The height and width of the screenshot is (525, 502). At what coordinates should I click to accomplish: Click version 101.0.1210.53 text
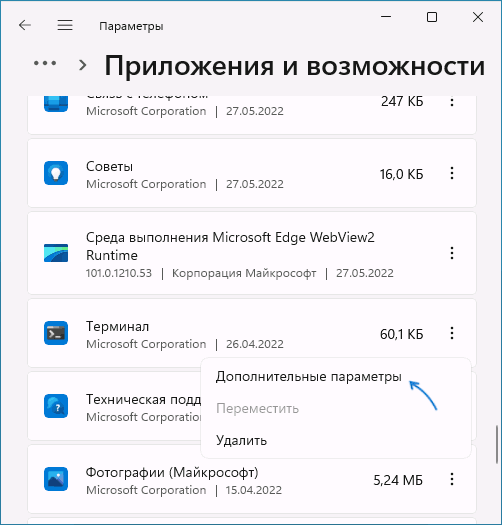(x=119, y=273)
